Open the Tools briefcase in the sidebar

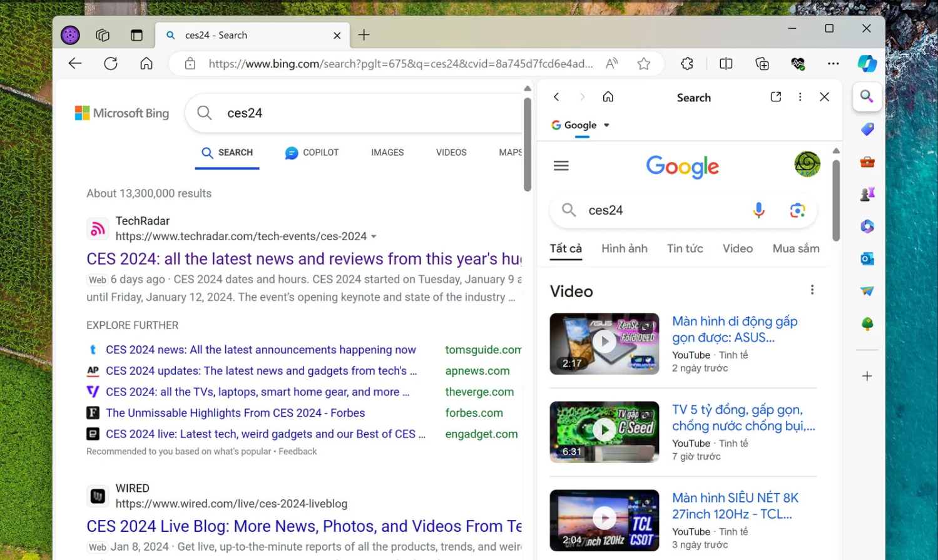pos(867,162)
